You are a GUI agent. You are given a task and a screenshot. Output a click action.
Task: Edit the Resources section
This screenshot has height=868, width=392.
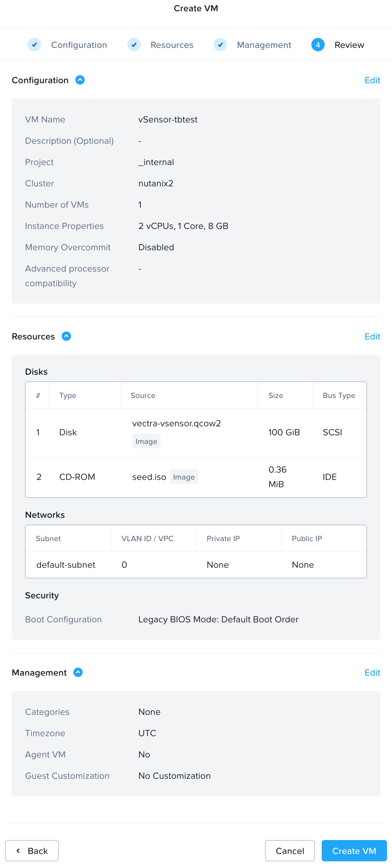[372, 336]
